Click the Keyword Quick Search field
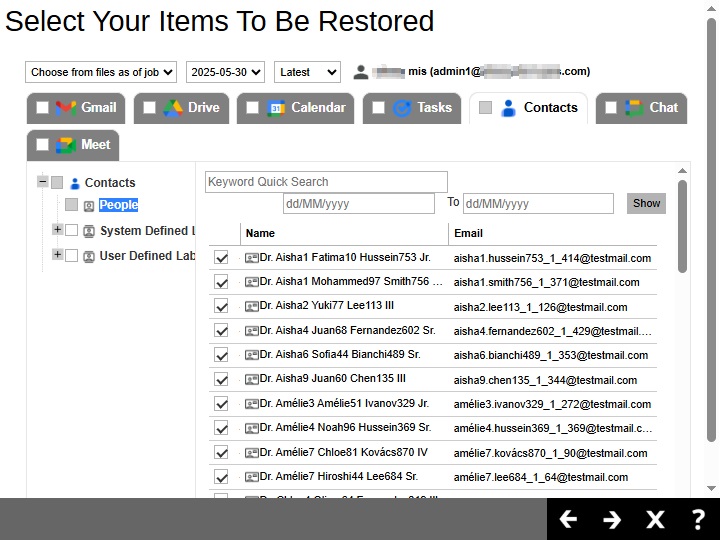 click(x=326, y=182)
